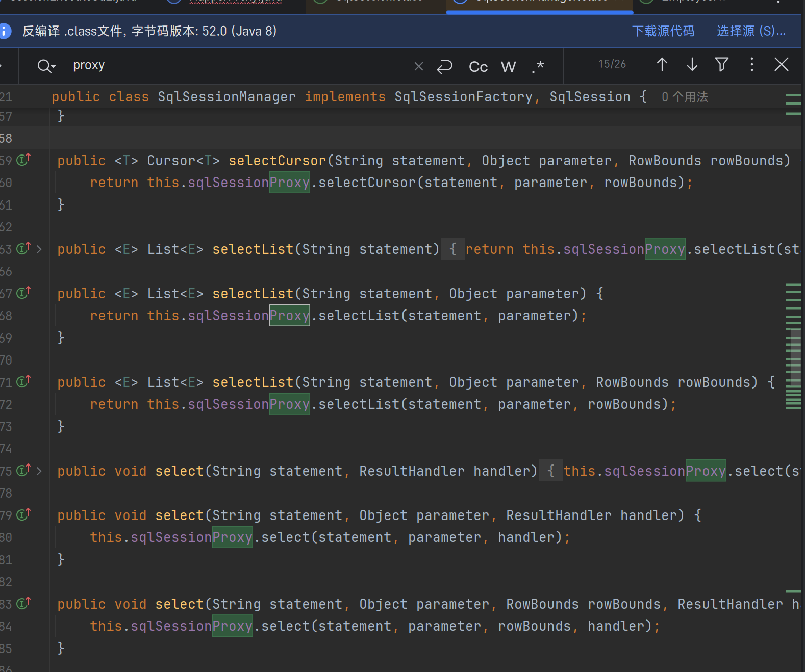Toggle Match Case (Cc) option
The height and width of the screenshot is (672, 805).
(x=479, y=67)
